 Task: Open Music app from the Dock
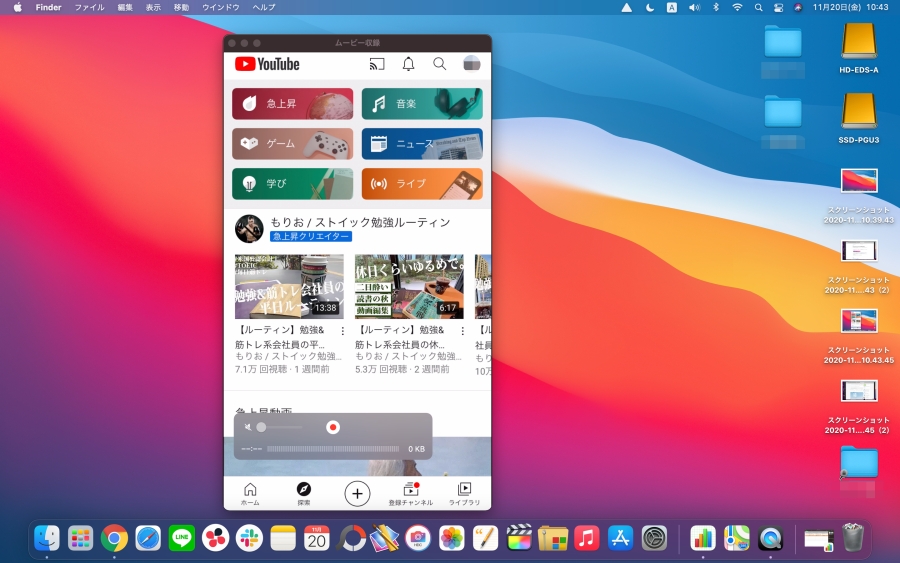tap(587, 538)
